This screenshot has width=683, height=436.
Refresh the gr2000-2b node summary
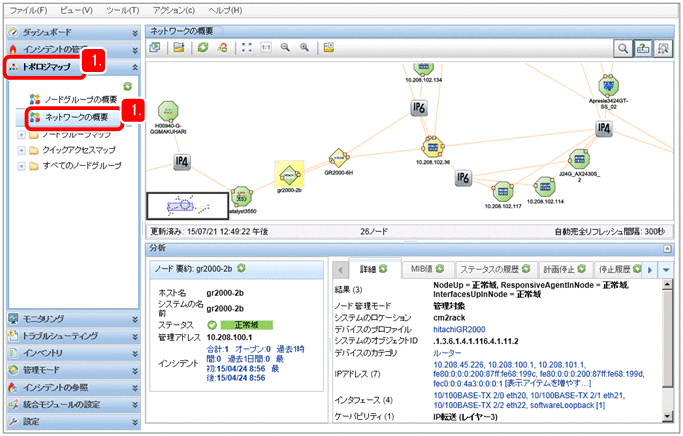[x=241, y=269]
